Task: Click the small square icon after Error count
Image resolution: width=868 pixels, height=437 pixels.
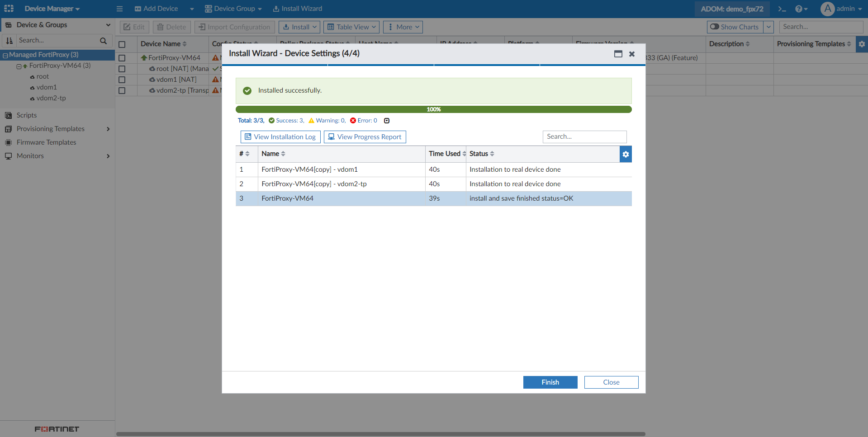Action: 387,121
